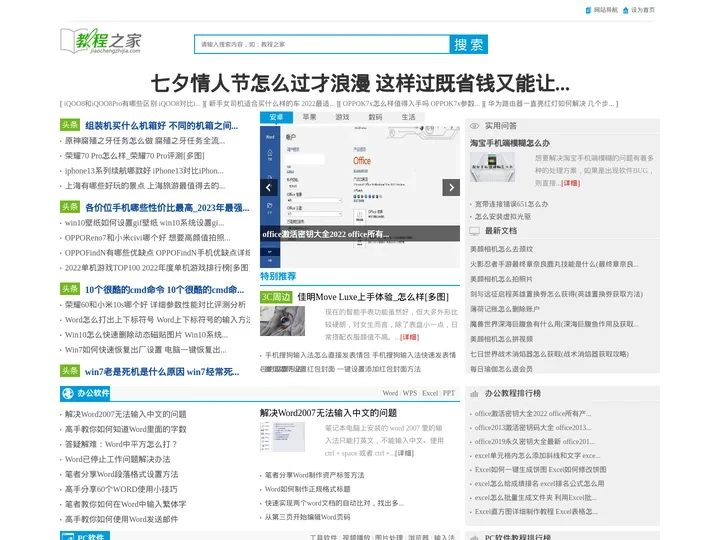
Task: Open 从第三页开始编辑Word页码 article
Action: 307,517
